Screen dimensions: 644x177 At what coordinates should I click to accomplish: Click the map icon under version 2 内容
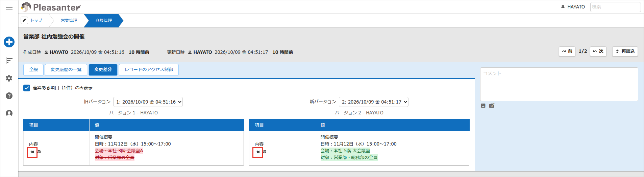(x=265, y=152)
